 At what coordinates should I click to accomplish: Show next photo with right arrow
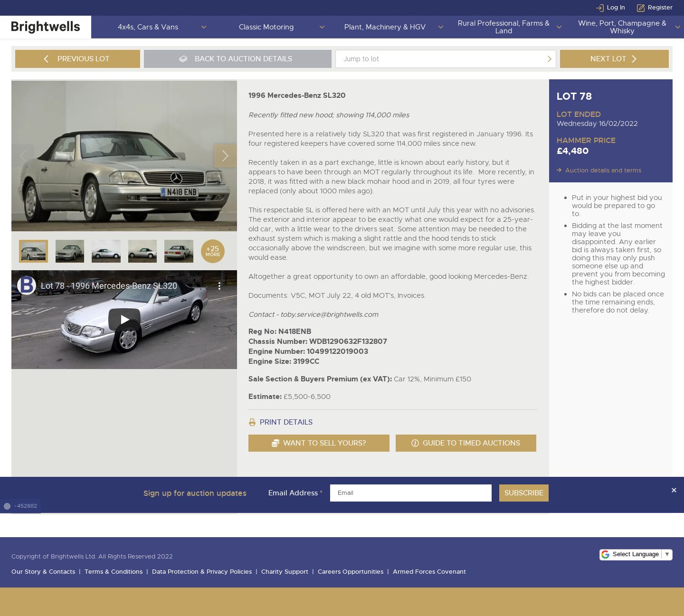[225, 156]
